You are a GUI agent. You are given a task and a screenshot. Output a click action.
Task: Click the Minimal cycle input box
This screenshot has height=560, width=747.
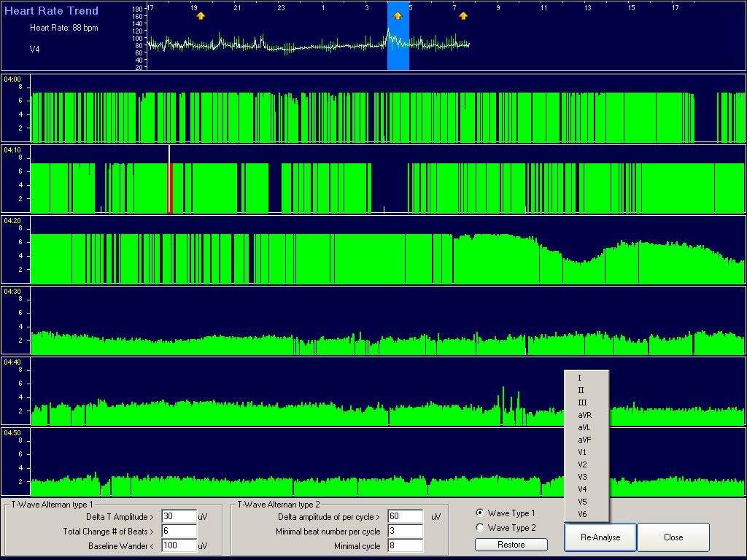(405, 546)
